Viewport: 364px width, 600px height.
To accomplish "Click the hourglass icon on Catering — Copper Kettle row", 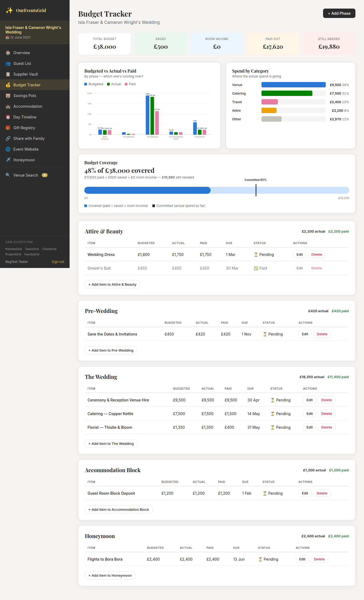I will tap(272, 414).
